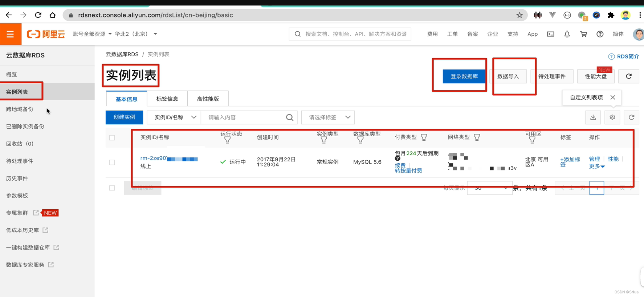Expand the 账号全部资源 dropdown
This screenshot has height=297, width=644.
coord(92,34)
